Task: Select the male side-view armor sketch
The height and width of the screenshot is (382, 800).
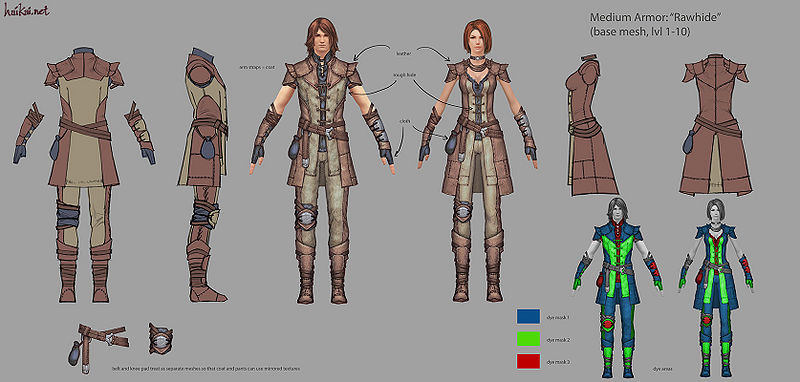Action: [203, 174]
